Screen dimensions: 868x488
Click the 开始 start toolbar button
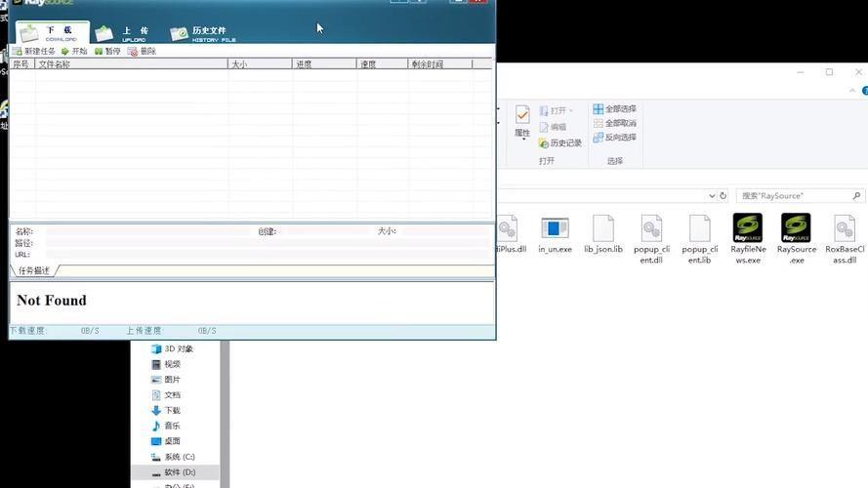tap(74, 51)
